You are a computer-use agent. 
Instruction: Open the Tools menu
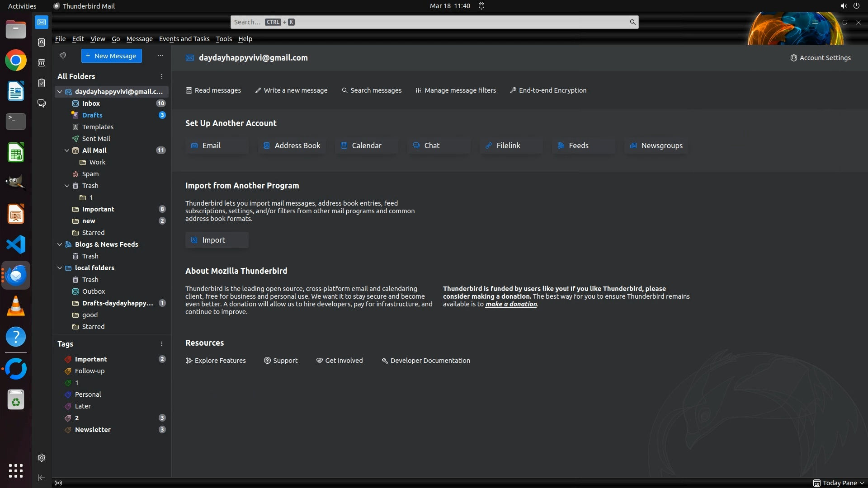pos(224,39)
